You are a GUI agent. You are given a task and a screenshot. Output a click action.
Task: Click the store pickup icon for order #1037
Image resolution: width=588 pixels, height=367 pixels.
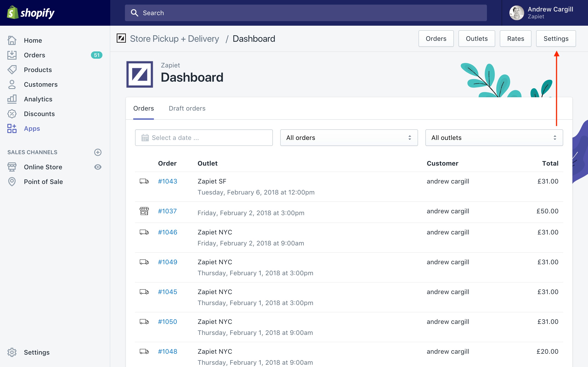144,211
